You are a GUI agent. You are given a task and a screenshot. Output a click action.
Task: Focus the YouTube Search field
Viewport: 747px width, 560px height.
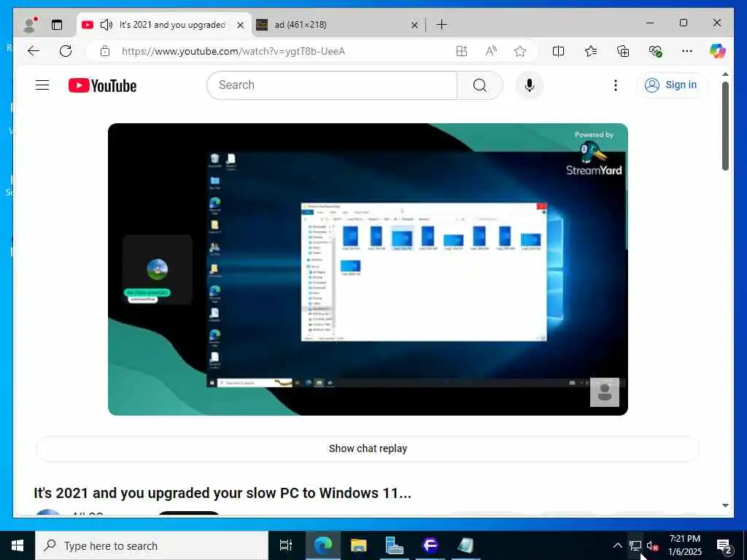332,85
